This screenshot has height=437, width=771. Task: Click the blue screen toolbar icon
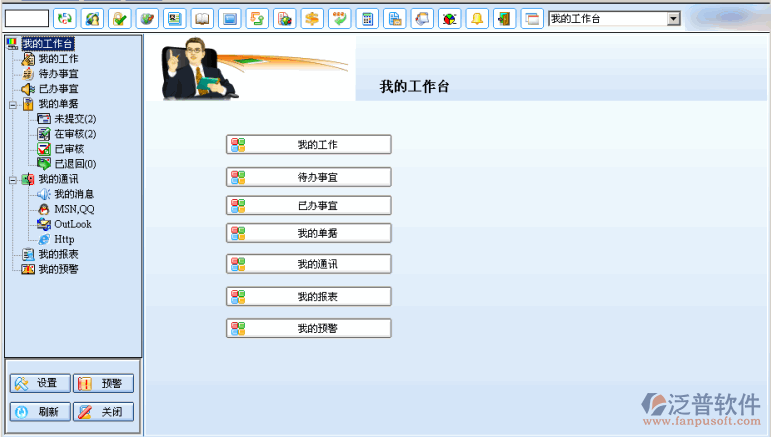click(x=230, y=19)
